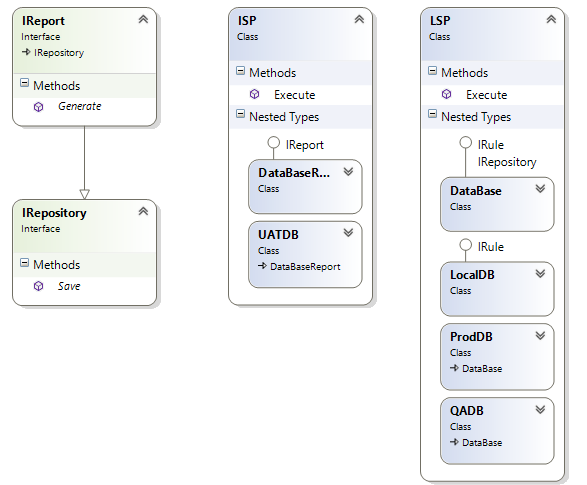Screen dimensions: 587x485
Task: Click the IRule label above DataBase class
Action: [x=491, y=145]
